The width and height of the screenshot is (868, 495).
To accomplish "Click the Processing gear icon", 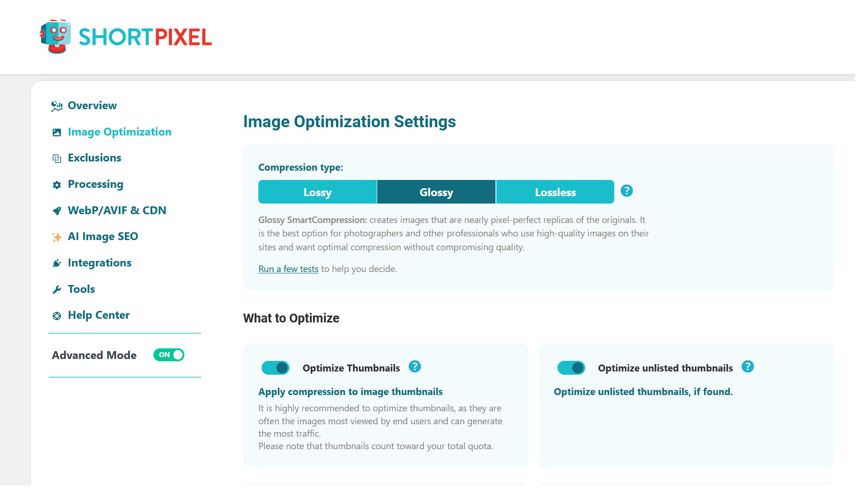I will pos(57,185).
